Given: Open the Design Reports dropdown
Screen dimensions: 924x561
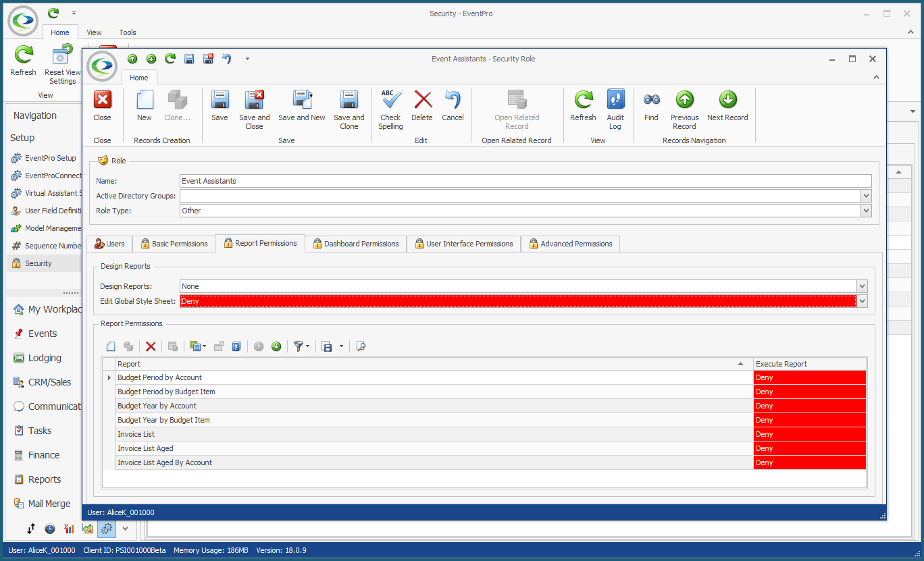Looking at the screenshot, I should 861,286.
